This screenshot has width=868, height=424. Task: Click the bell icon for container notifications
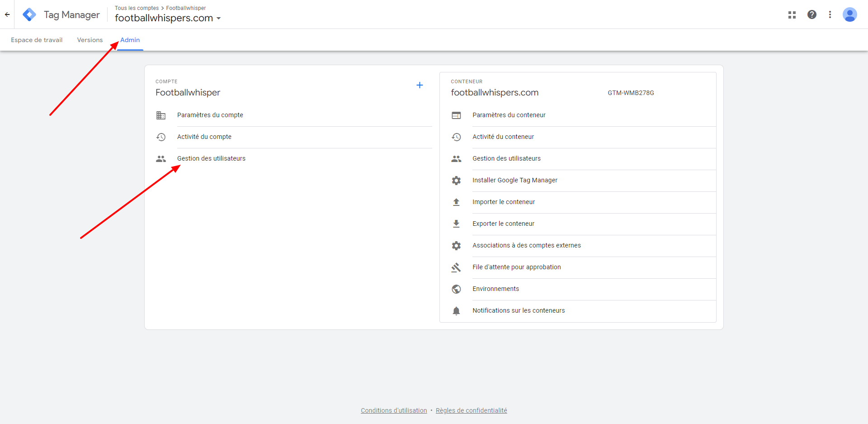point(456,311)
